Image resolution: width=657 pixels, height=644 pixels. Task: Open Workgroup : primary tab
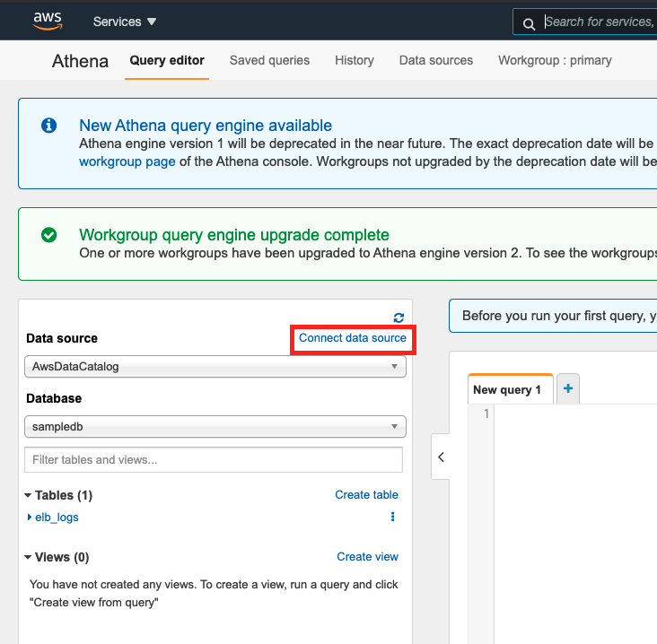tap(555, 60)
